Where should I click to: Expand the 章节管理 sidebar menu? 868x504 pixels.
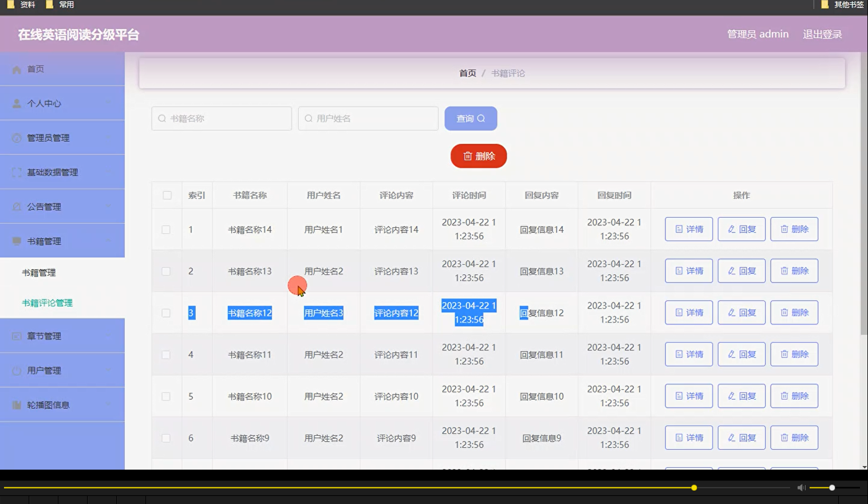[62, 336]
